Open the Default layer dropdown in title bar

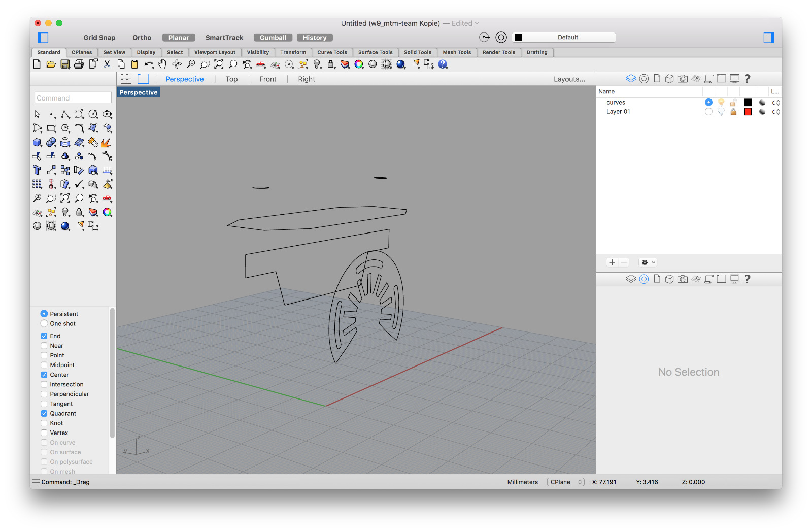[568, 38]
